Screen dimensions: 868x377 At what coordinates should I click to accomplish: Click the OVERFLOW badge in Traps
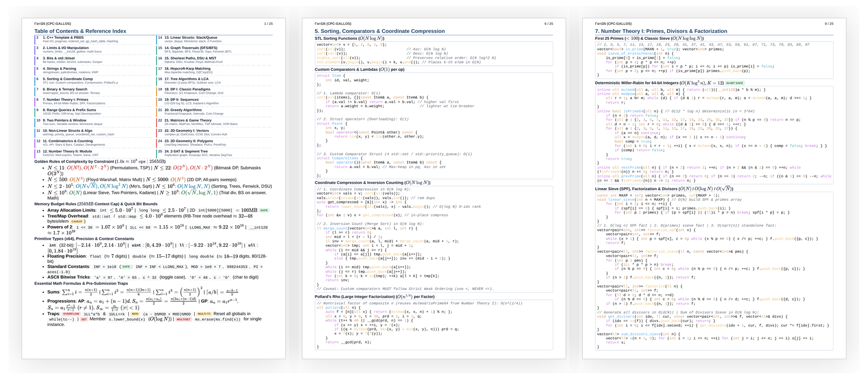[x=71, y=313]
